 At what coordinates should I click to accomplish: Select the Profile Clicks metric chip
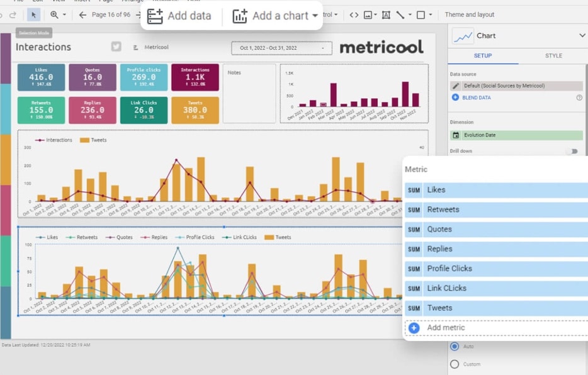tap(497, 269)
